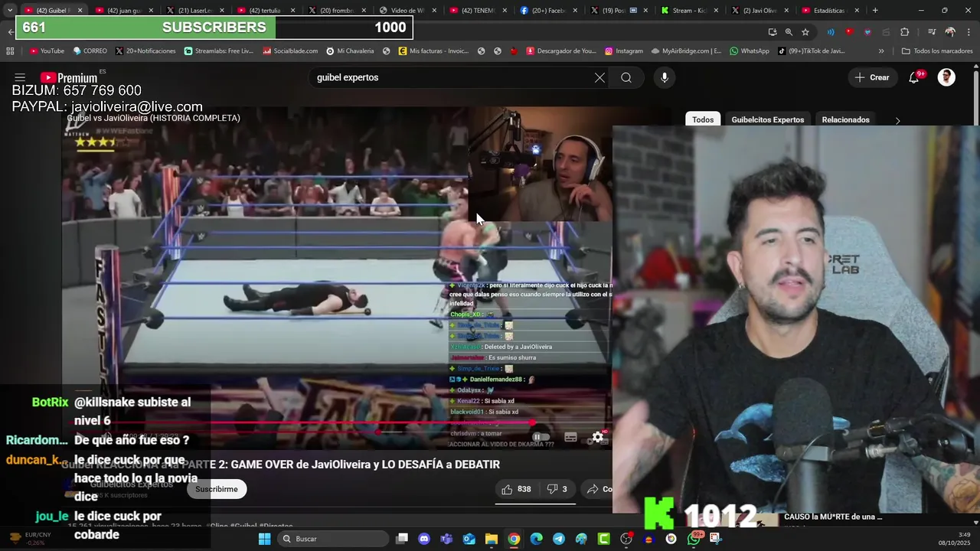Clear the search box text
This screenshot has height=551, width=980.
tap(599, 77)
